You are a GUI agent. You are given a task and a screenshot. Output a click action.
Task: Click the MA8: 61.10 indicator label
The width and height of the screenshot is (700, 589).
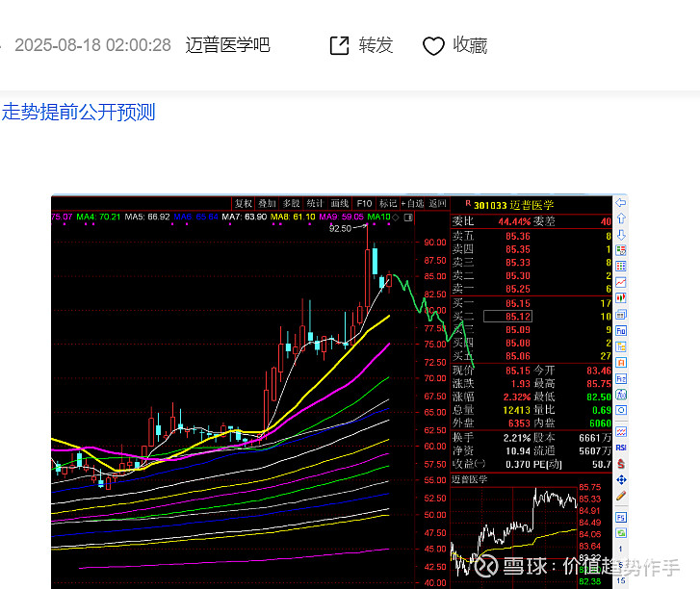click(293, 217)
